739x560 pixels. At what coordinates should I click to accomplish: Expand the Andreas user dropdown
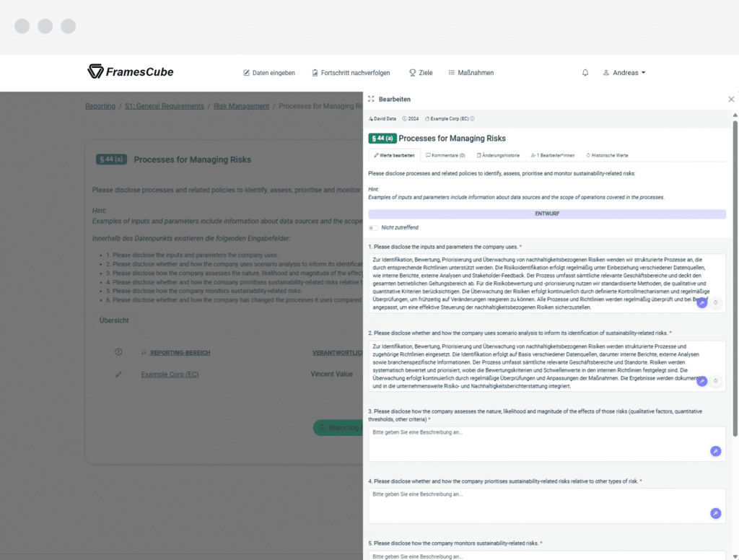pos(624,73)
